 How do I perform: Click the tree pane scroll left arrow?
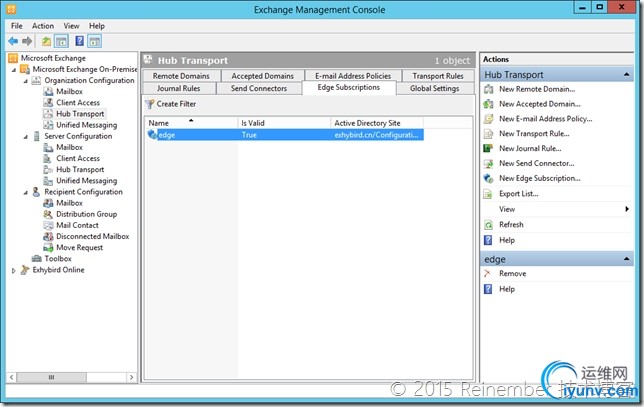point(12,377)
